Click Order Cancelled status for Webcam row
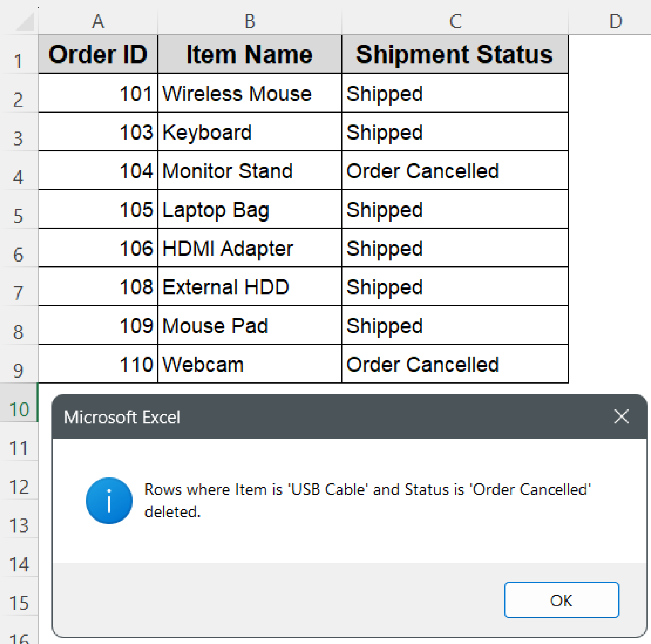This screenshot has height=644, width=651. coord(455,364)
